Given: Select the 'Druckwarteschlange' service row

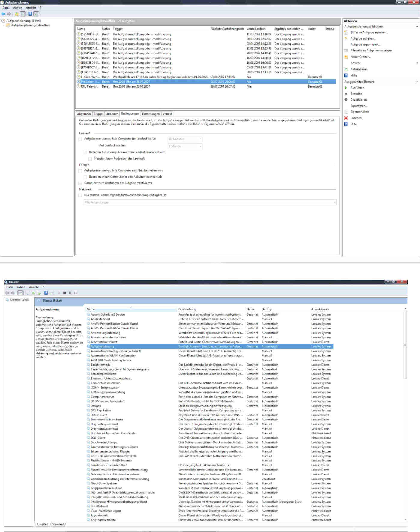Looking at the screenshot, I should (210, 442).
